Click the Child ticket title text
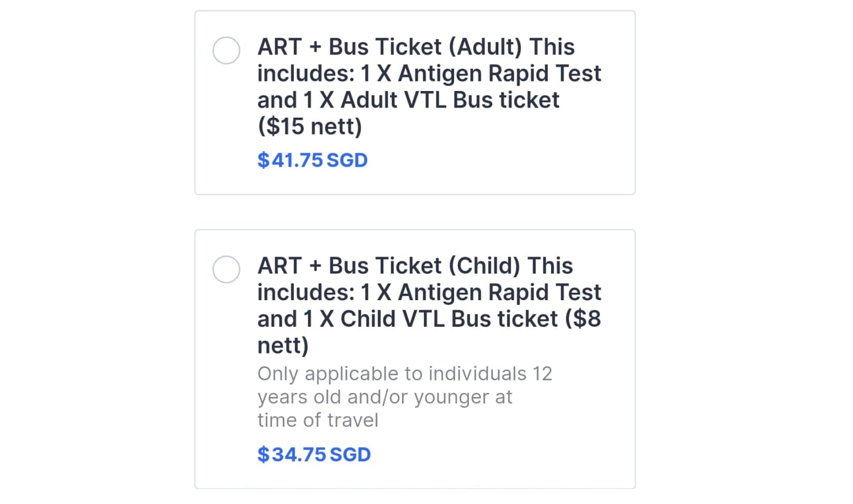Image resolution: width=853 pixels, height=504 pixels. pyautogui.click(x=415, y=266)
